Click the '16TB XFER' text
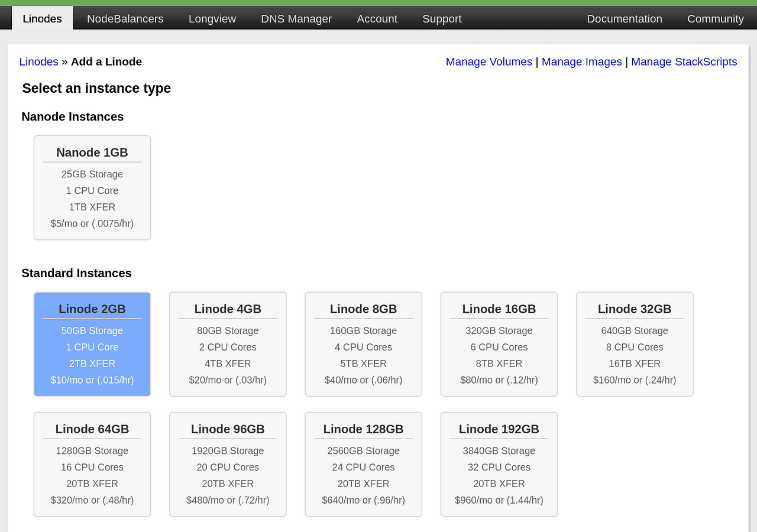This screenshot has height=532, width=757. pyautogui.click(x=635, y=364)
